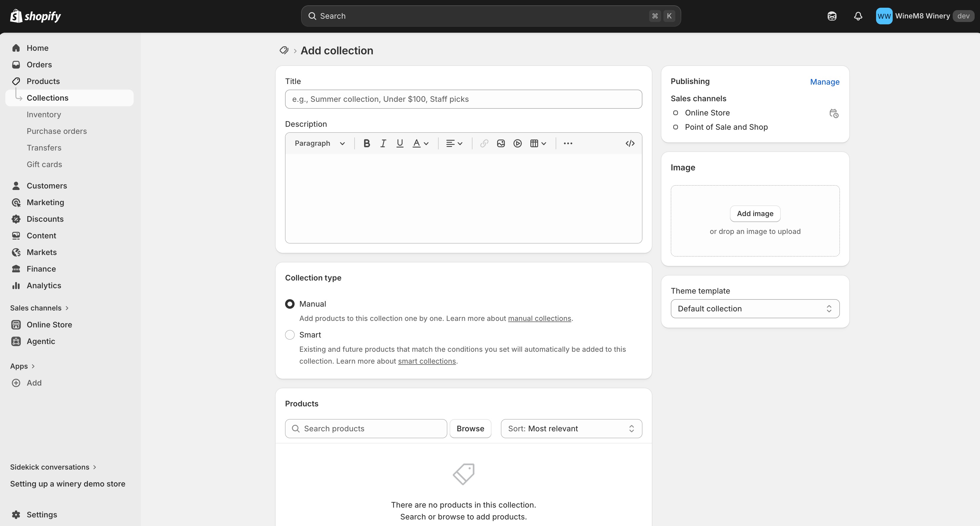Viewport: 980px width, 526px height.
Task: Click the Point of Sale and Shop channel
Action: [x=726, y=127]
